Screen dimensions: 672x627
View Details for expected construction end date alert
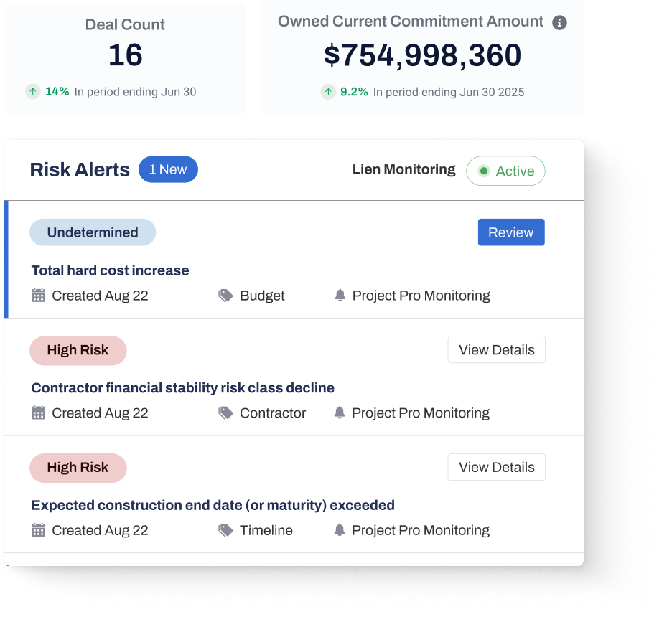coord(496,468)
